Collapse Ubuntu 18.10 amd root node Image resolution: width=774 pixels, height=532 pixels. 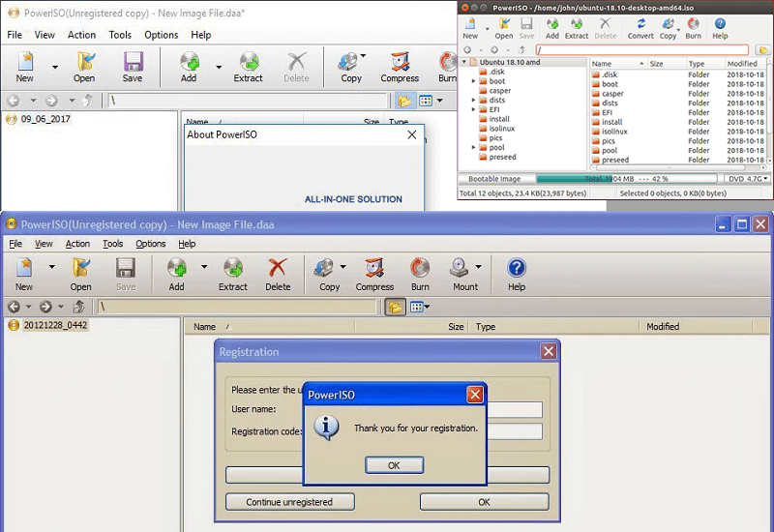[x=464, y=62]
